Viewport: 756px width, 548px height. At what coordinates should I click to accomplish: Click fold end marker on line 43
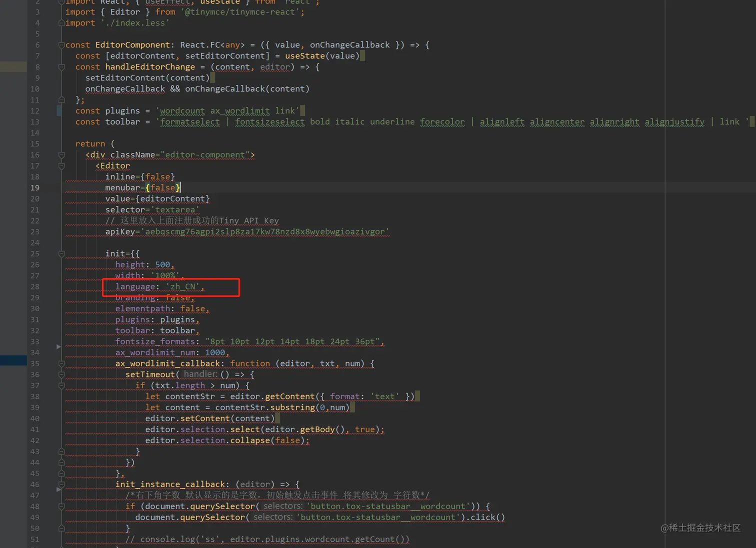coord(61,451)
